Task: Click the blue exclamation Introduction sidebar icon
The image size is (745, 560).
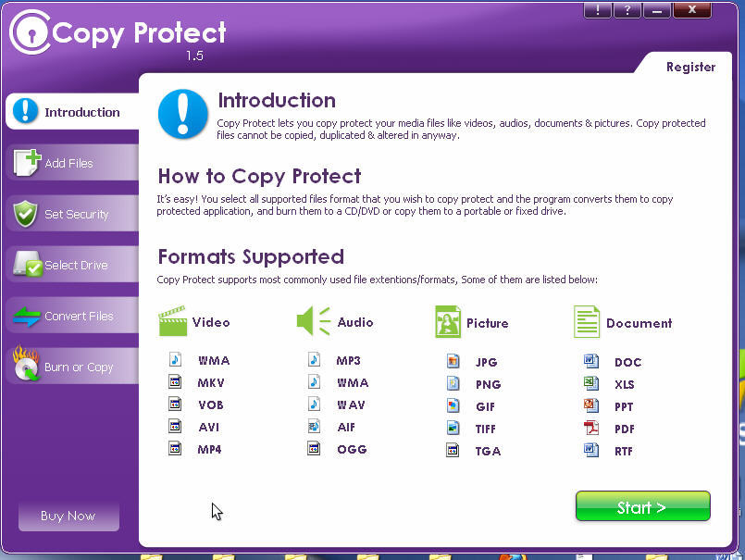Action: point(25,110)
